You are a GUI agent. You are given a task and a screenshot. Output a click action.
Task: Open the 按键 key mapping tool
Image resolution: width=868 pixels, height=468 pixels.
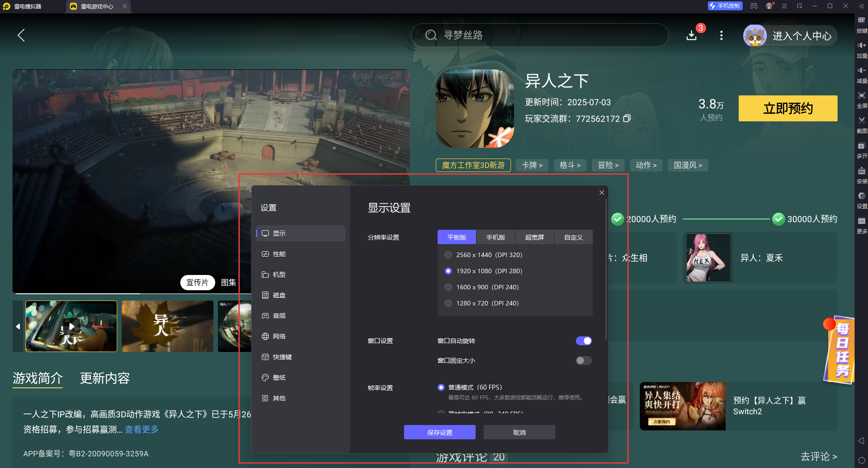(862, 24)
